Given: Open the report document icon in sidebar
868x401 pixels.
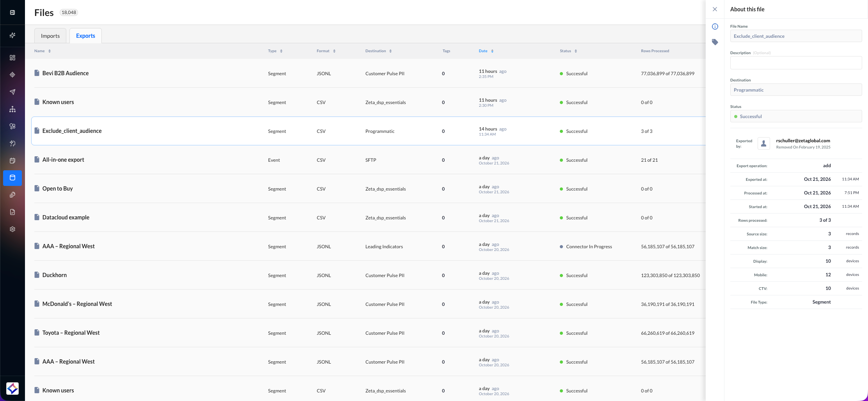Looking at the screenshot, I should tap(12, 212).
